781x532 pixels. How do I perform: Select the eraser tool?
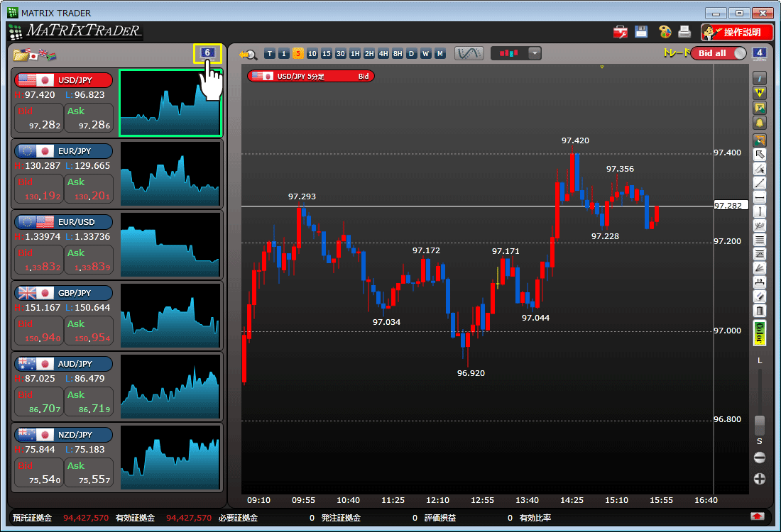[760, 297]
